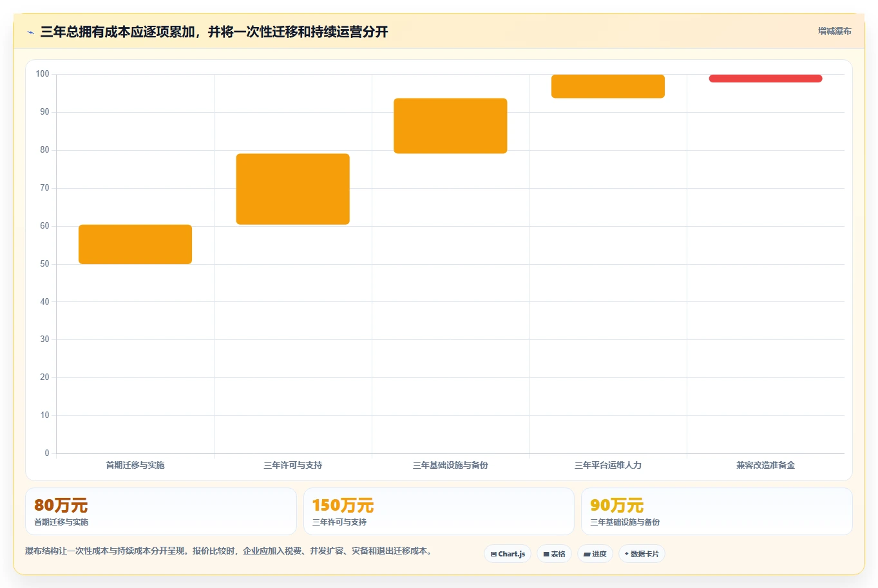Open the 90万元 data card
Screen dimensions: 878x588
(x=717, y=511)
